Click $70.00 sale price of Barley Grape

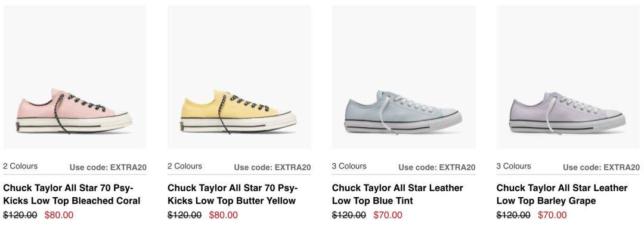click(552, 215)
